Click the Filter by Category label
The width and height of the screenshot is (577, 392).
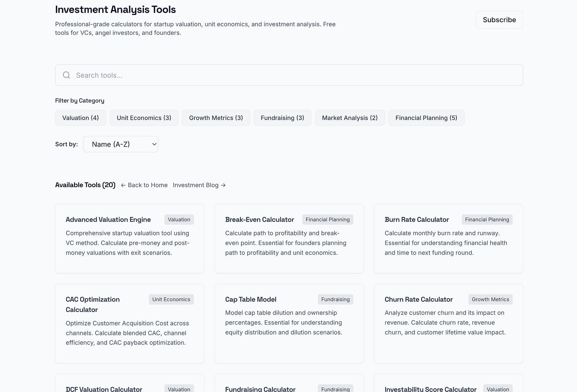[x=80, y=101]
